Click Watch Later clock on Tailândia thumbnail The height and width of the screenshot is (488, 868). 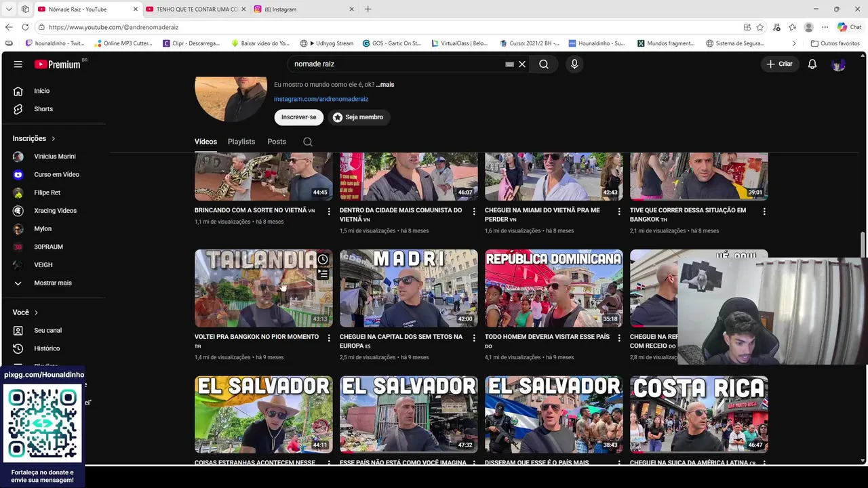pos(323,260)
